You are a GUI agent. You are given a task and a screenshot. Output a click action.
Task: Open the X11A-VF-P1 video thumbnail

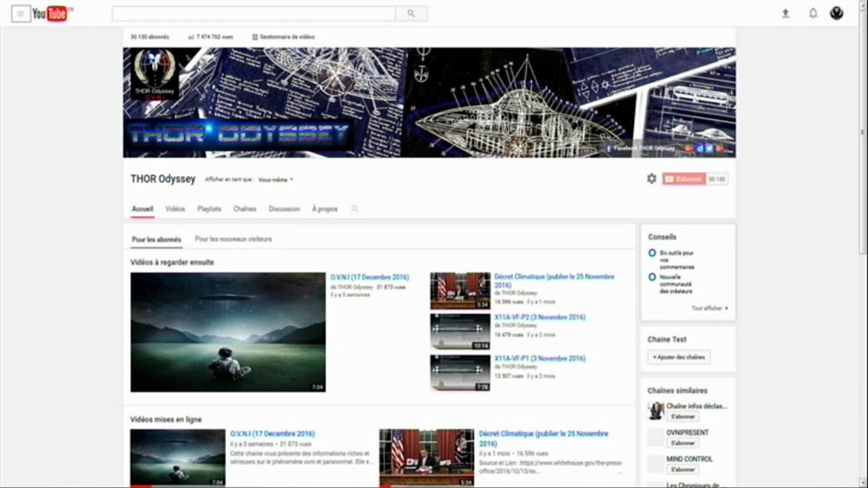point(460,373)
